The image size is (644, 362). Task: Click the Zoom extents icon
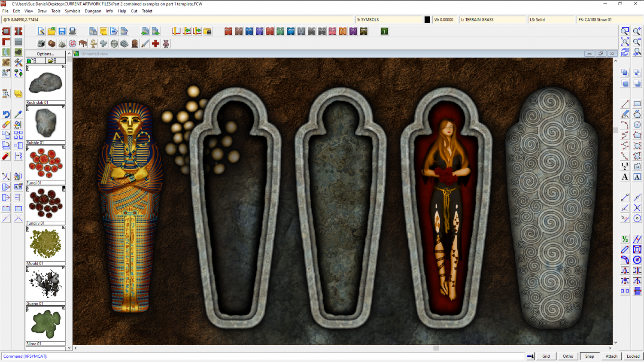(x=625, y=42)
